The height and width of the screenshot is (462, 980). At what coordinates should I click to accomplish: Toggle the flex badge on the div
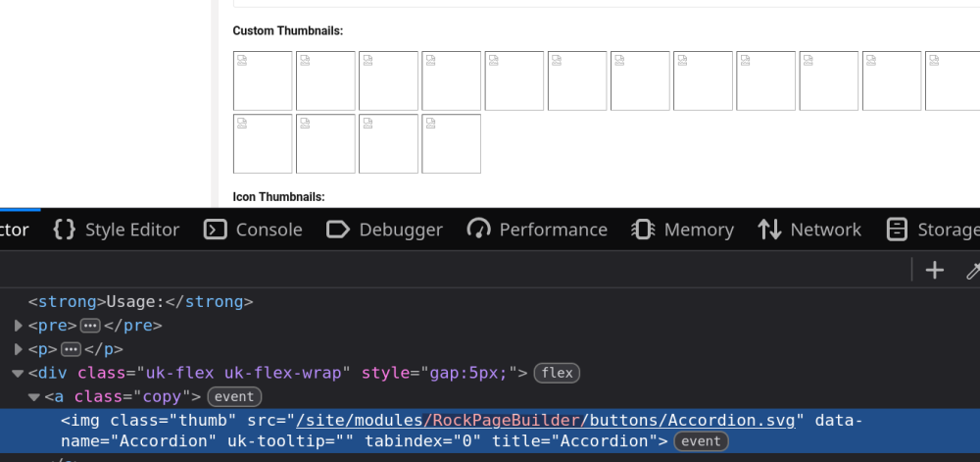pos(557,373)
